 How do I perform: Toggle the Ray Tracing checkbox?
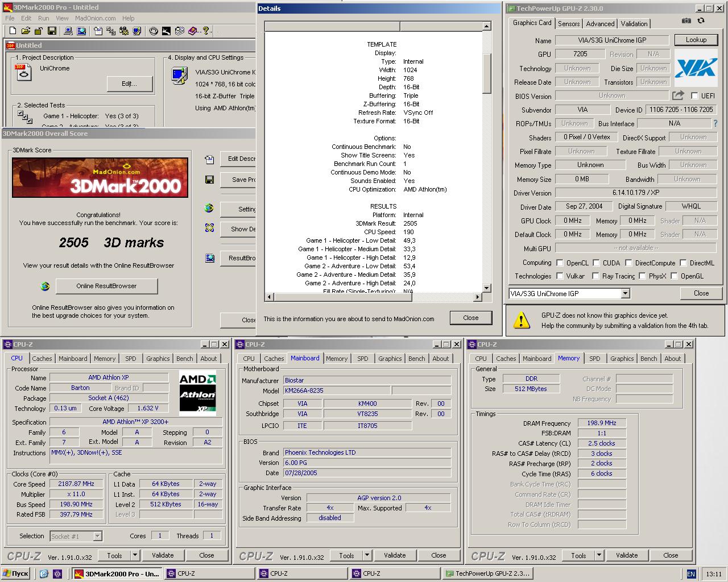595,276
